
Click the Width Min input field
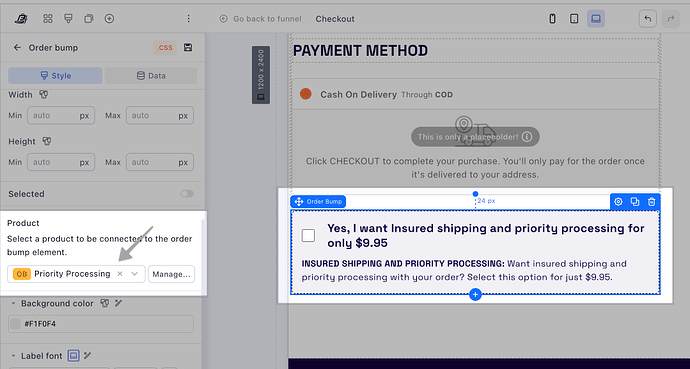pyautogui.click(x=61, y=116)
